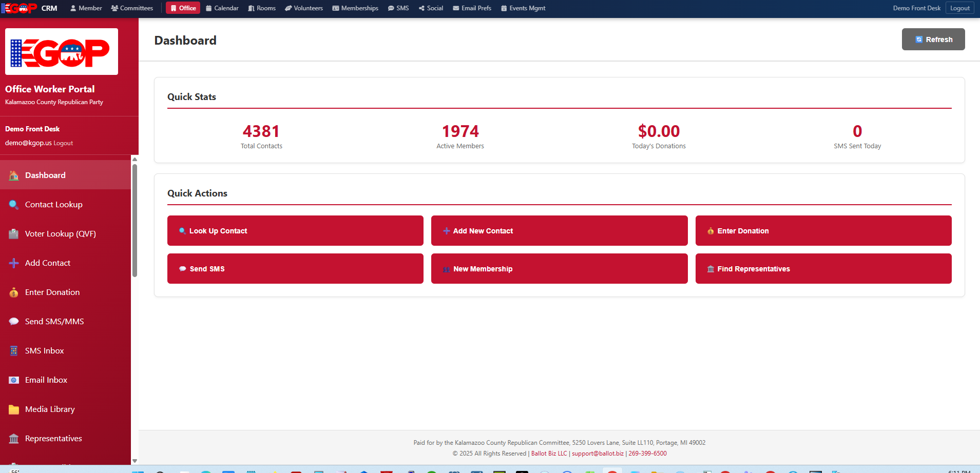The height and width of the screenshot is (473, 980).
Task: Click the Email Inbox icon in sidebar
Action: click(x=46, y=380)
